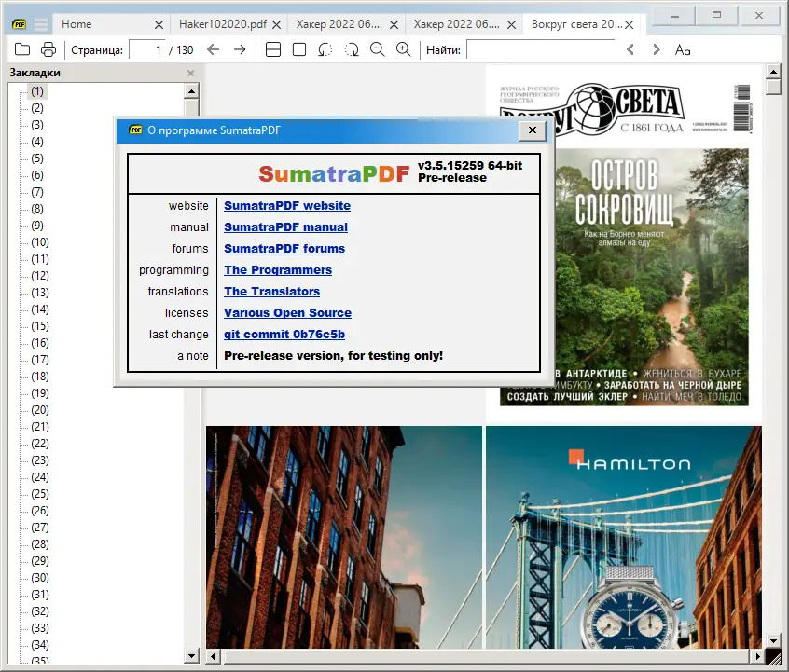This screenshot has width=789, height=672.
Task: Close the Haker102020.pdf tab
Action: click(x=276, y=24)
